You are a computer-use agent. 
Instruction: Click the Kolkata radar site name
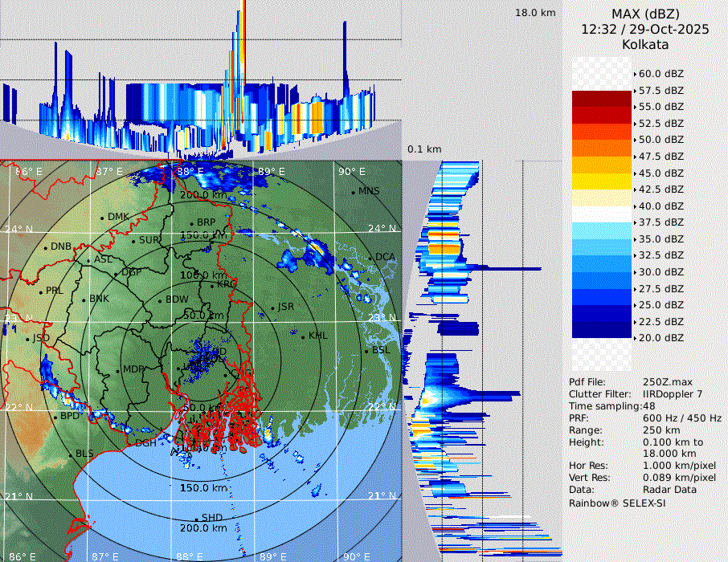click(645, 45)
